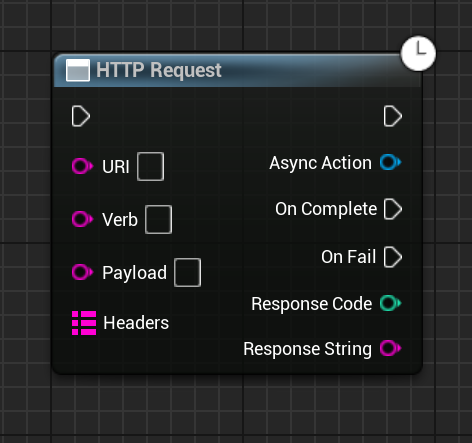The image size is (472, 443).
Task: Click the Payload label
Action: (134, 273)
